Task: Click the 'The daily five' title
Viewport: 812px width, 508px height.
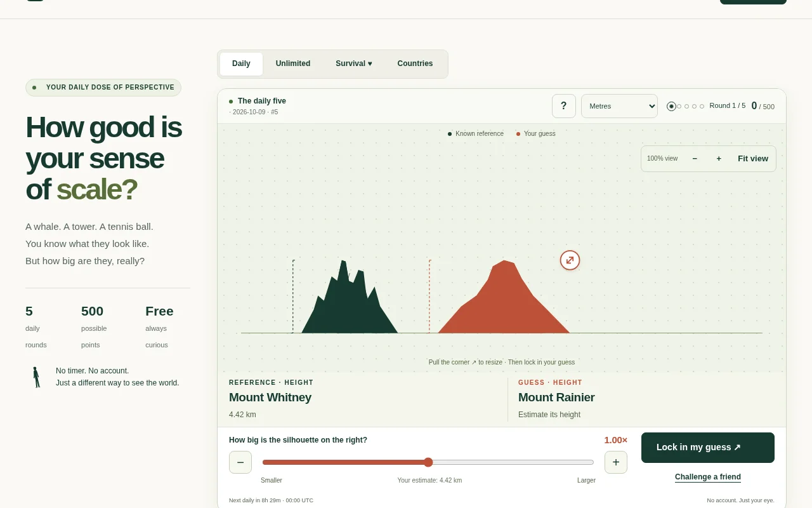Action: click(x=262, y=101)
